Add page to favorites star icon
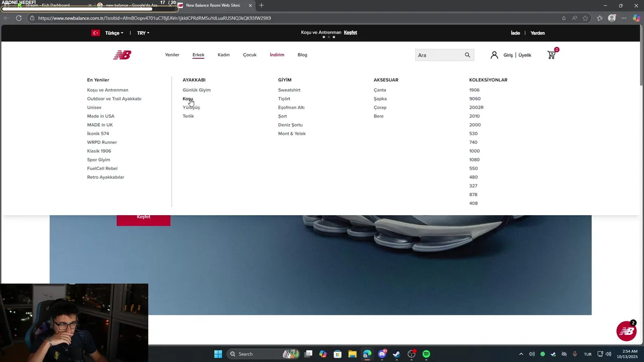Image resolution: width=644 pixels, height=362 pixels. click(x=585, y=18)
